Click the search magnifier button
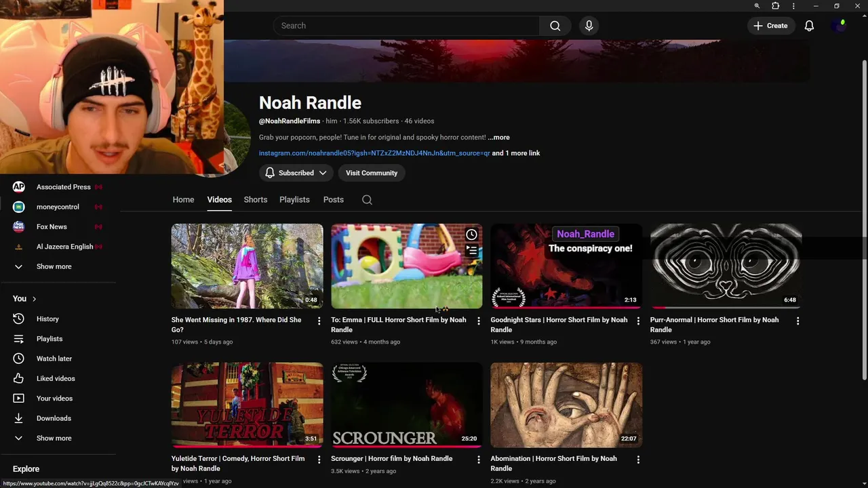The width and height of the screenshot is (868, 488). tap(555, 26)
